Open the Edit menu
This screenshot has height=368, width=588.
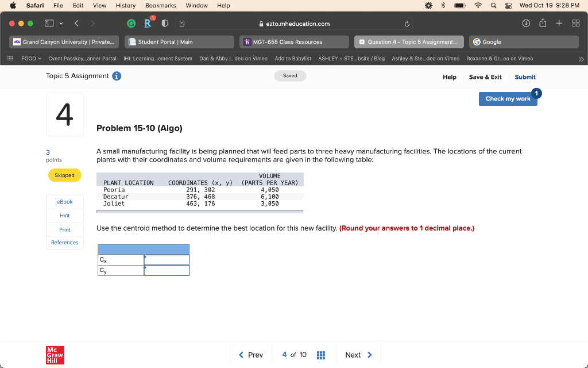(78, 5)
